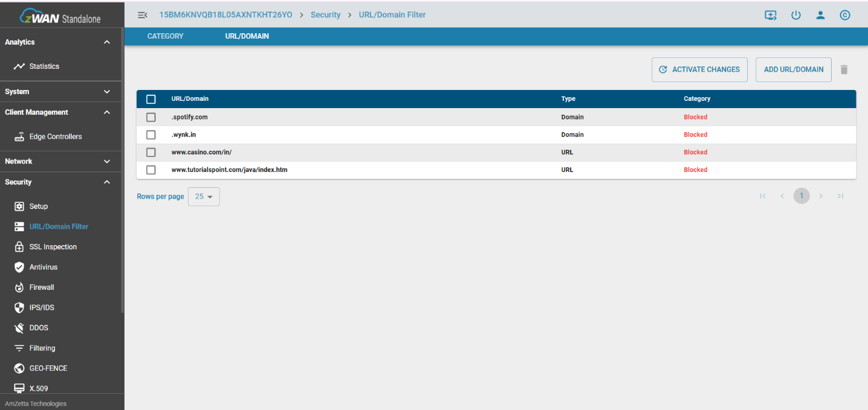Click Blocked status in the tutorialspoint row
Viewport: 868px width, 410px height.
695,170
